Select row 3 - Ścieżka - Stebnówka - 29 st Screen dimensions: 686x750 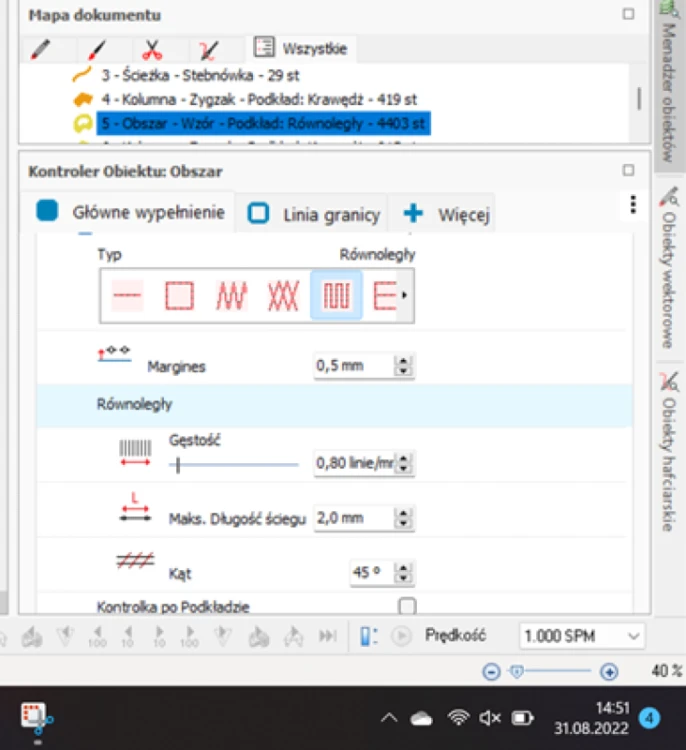(x=200, y=75)
